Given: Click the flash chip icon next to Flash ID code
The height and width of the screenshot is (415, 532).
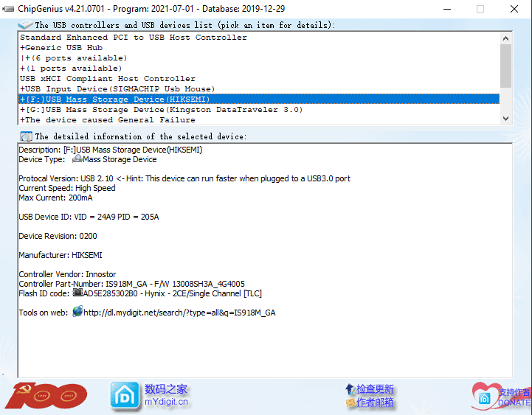Looking at the screenshot, I should 77,293.
